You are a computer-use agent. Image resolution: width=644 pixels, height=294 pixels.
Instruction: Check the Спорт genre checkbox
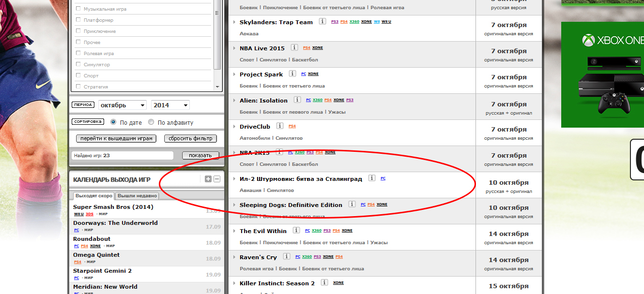(78, 75)
